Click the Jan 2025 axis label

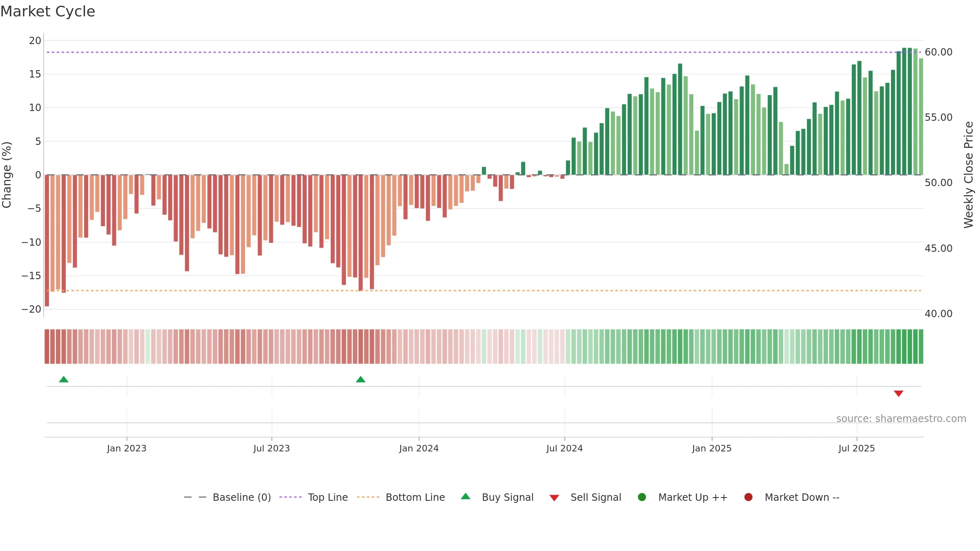[x=712, y=449]
